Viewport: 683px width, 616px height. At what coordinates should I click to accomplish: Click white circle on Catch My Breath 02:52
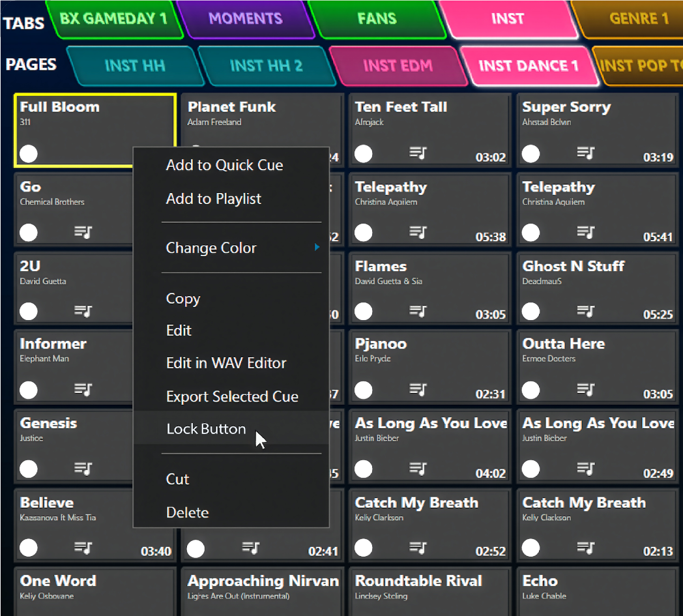coord(363,548)
